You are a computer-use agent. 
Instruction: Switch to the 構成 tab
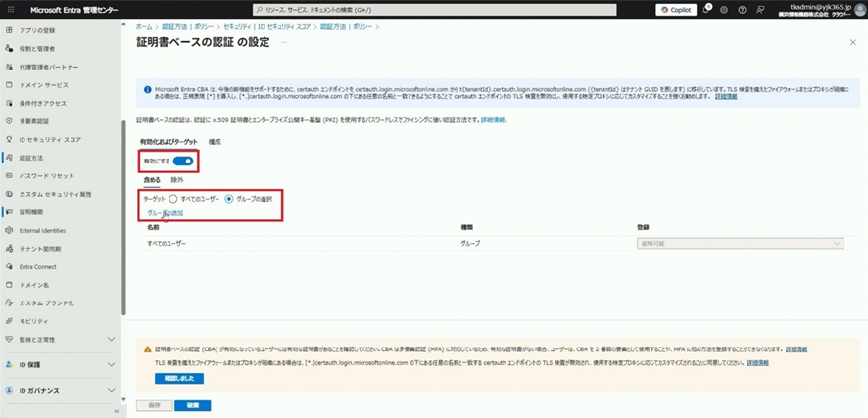coord(215,142)
